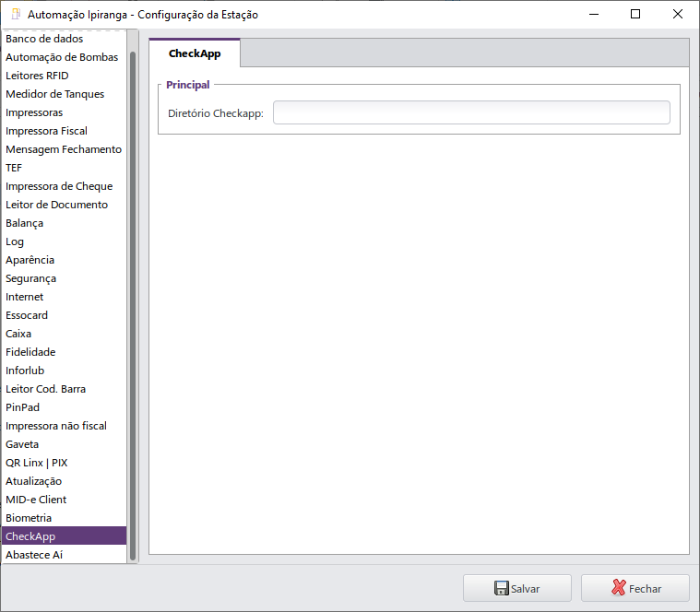Open Aparência settings
The height and width of the screenshot is (612, 700).
[x=65, y=260]
